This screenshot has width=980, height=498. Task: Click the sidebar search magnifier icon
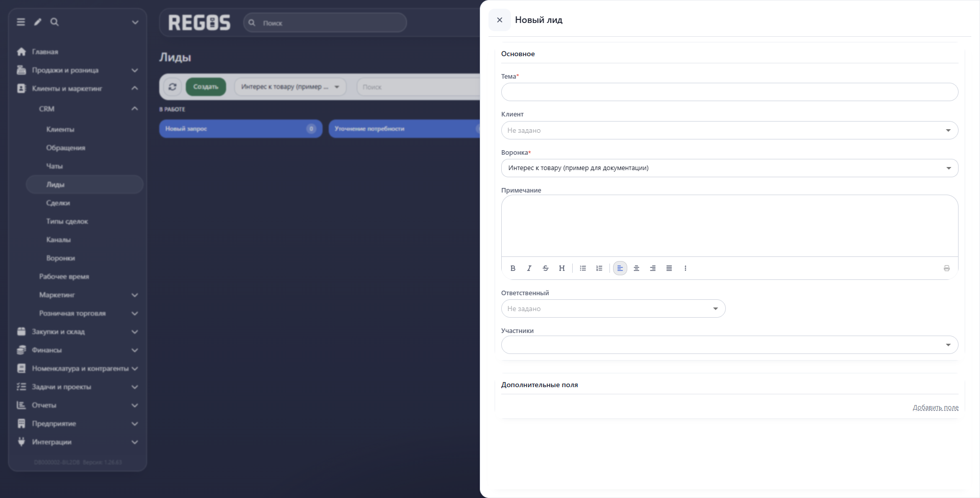click(55, 22)
